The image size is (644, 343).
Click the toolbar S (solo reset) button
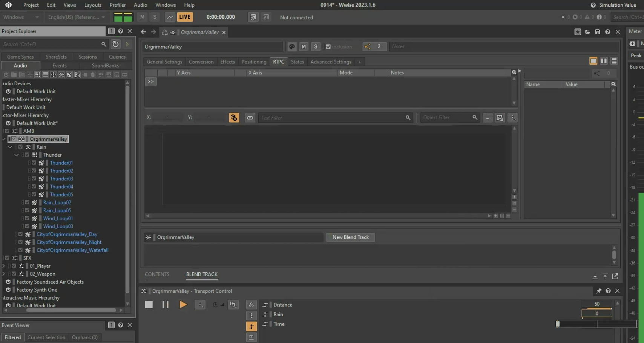155,17
